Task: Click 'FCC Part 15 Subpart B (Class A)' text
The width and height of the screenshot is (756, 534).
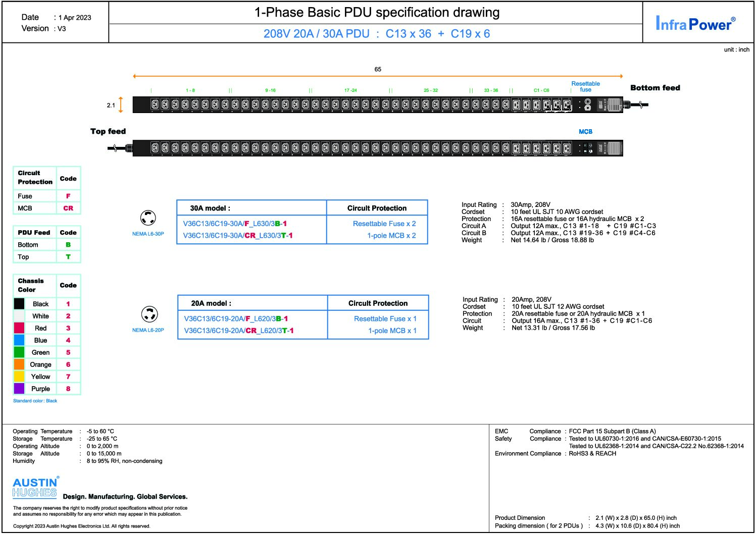Action: (612, 432)
